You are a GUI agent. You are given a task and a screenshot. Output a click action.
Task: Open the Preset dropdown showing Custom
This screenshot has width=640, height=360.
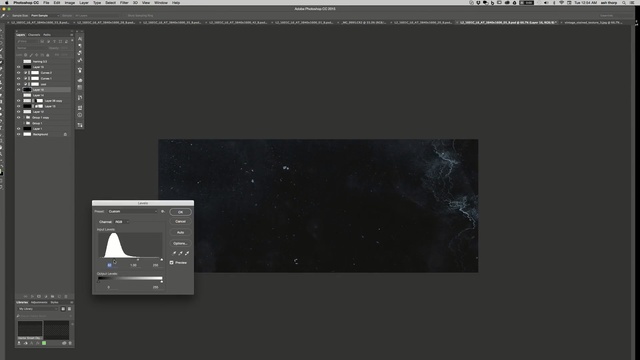[133, 211]
